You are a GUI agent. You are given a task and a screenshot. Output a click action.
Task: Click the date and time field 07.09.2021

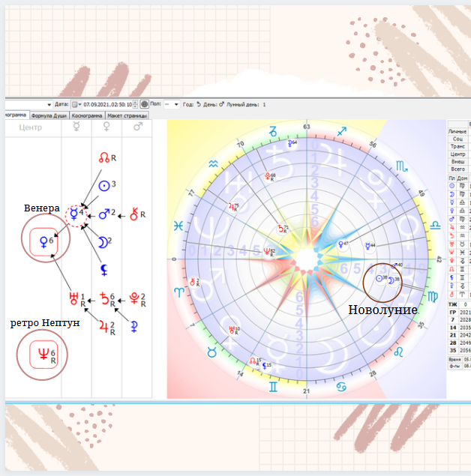click(x=107, y=105)
